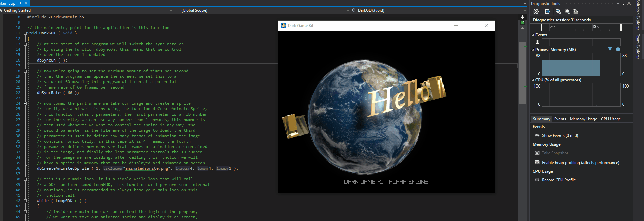Collapse the Process Memory graph section
Viewport: 644px width, 221px height.
(533, 50)
